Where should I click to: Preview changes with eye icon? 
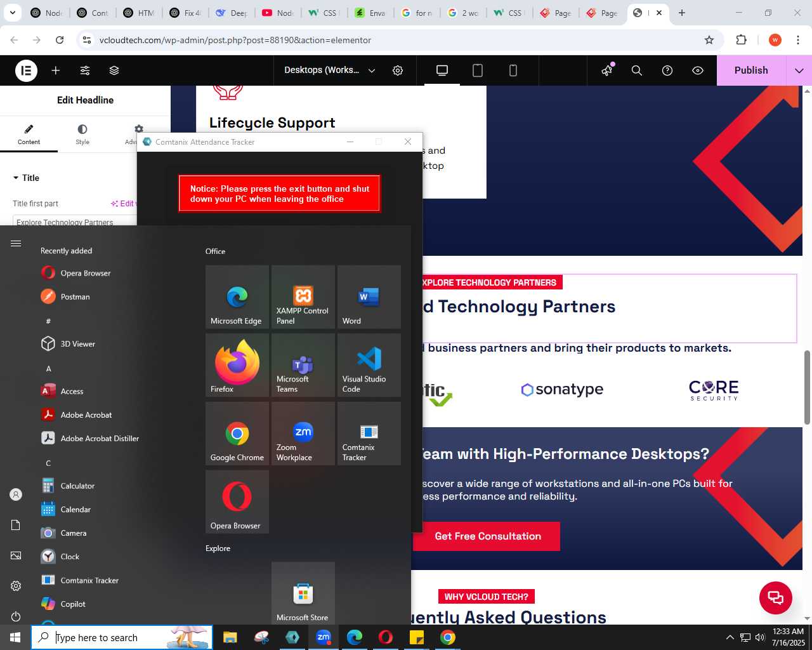[x=698, y=70]
